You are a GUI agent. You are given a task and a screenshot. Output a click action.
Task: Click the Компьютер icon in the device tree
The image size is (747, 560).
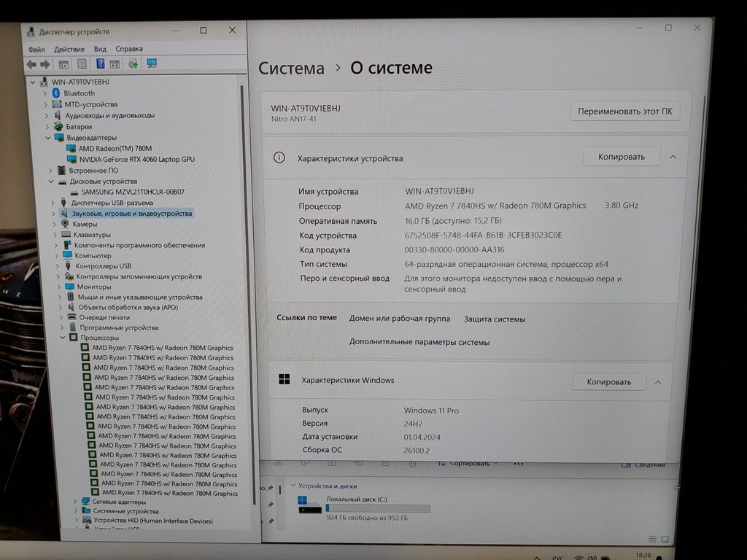68,255
